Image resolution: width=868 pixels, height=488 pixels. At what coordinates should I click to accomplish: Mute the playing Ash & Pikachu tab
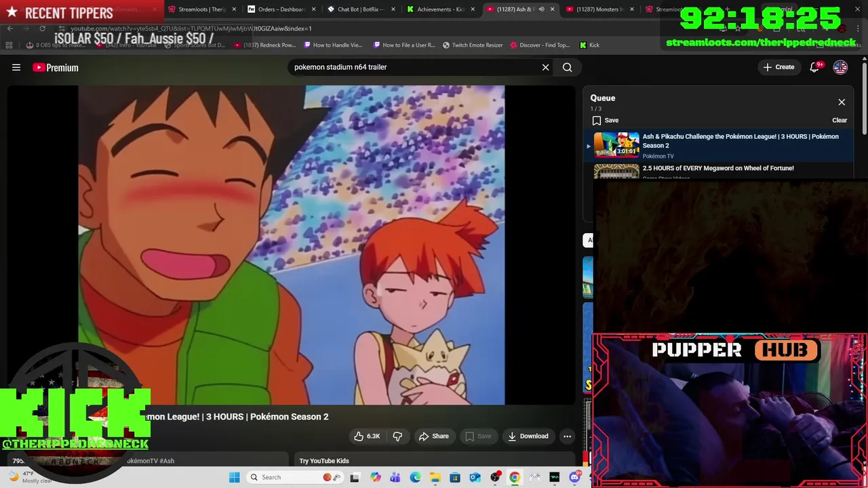tap(541, 9)
